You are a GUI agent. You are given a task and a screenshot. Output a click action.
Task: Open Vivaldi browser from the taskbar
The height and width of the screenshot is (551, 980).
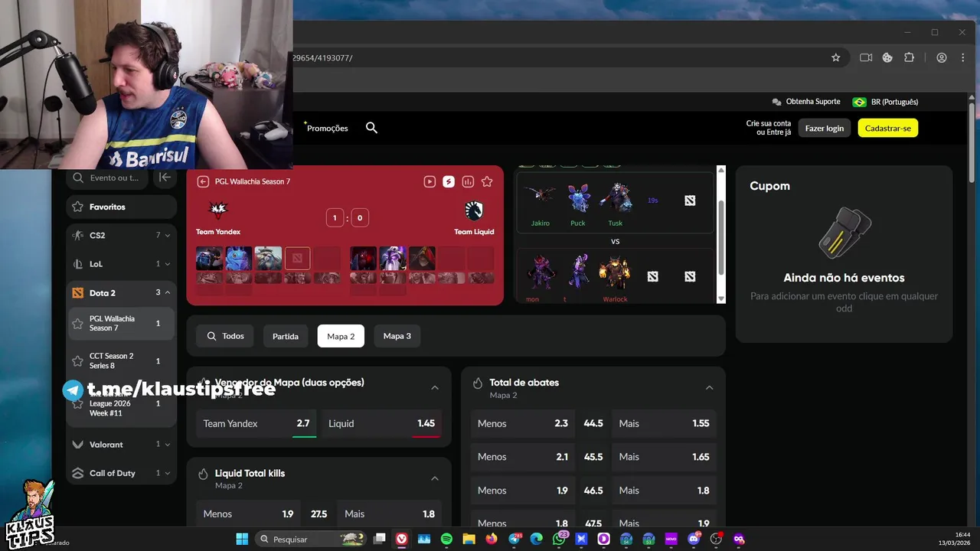tap(401, 539)
